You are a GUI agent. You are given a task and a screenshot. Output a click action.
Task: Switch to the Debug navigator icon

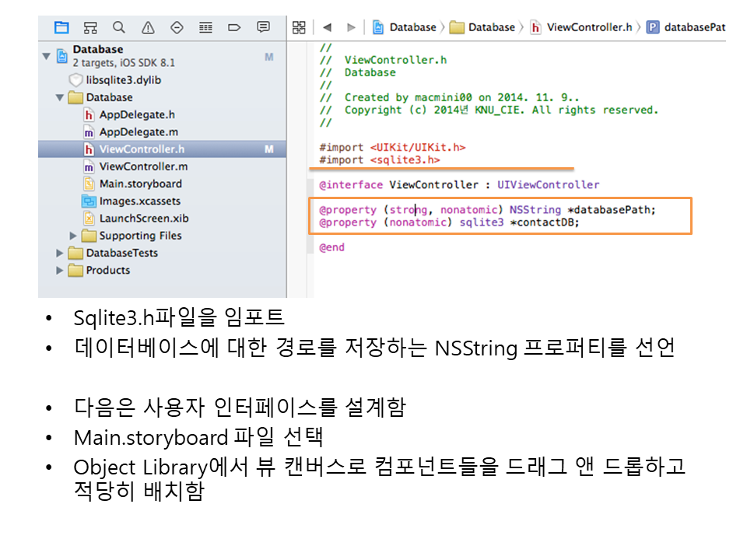[x=205, y=27]
